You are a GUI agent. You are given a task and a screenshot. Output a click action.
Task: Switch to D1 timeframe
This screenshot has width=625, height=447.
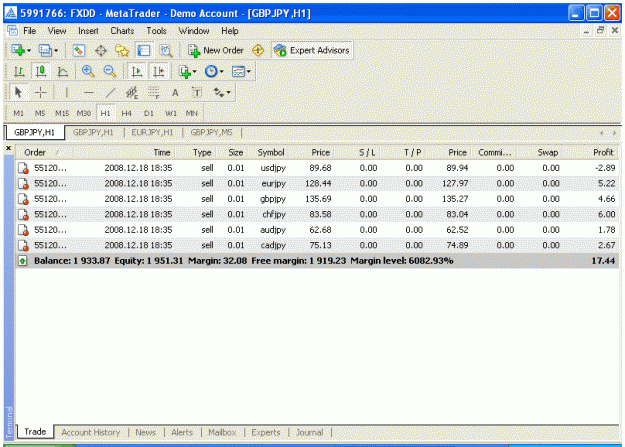coord(149,114)
